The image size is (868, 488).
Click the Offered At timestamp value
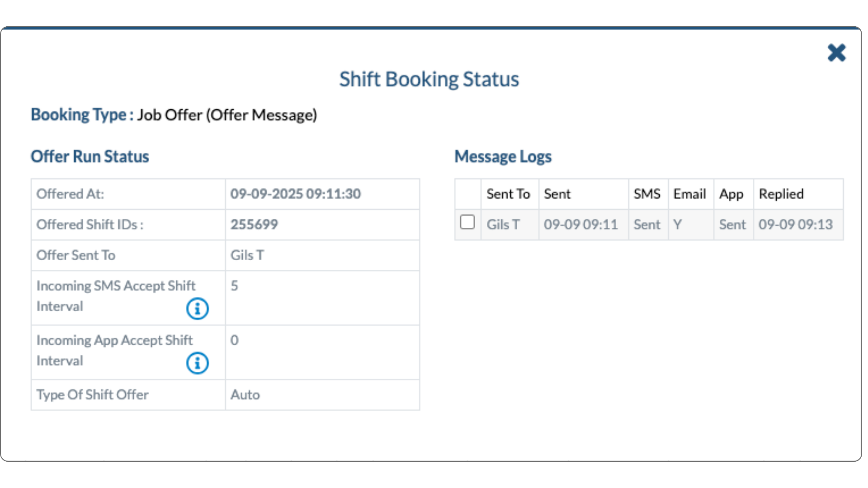296,194
